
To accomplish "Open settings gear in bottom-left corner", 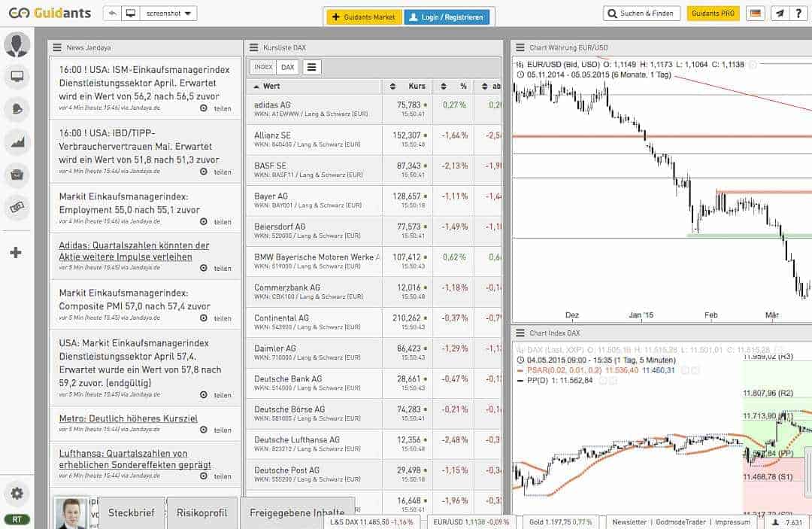I will [17, 494].
